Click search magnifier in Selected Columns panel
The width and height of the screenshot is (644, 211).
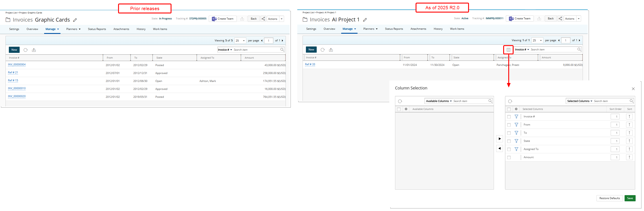631,101
